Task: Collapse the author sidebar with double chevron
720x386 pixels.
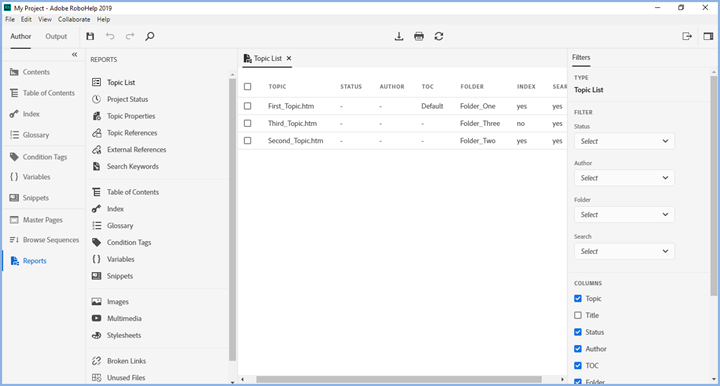Action: pos(74,55)
